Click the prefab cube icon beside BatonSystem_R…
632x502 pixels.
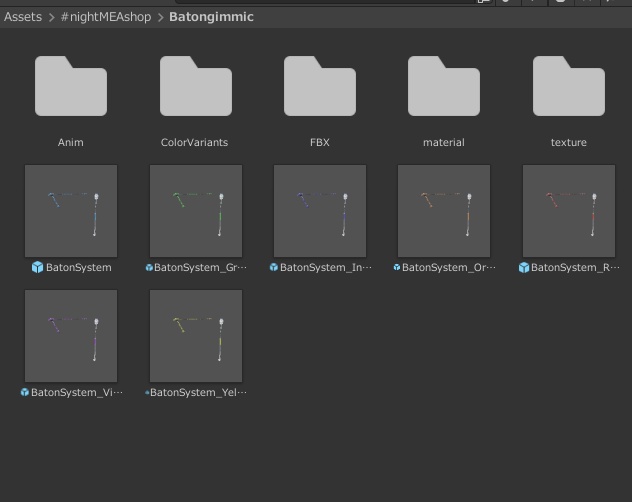tap(524, 267)
